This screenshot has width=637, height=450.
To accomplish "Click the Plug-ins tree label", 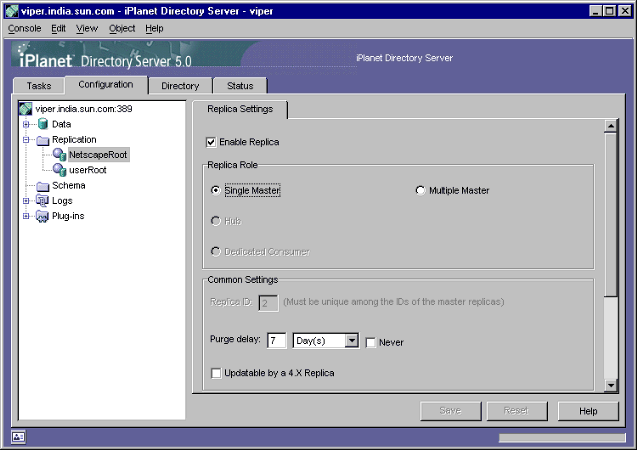I will click(68, 216).
